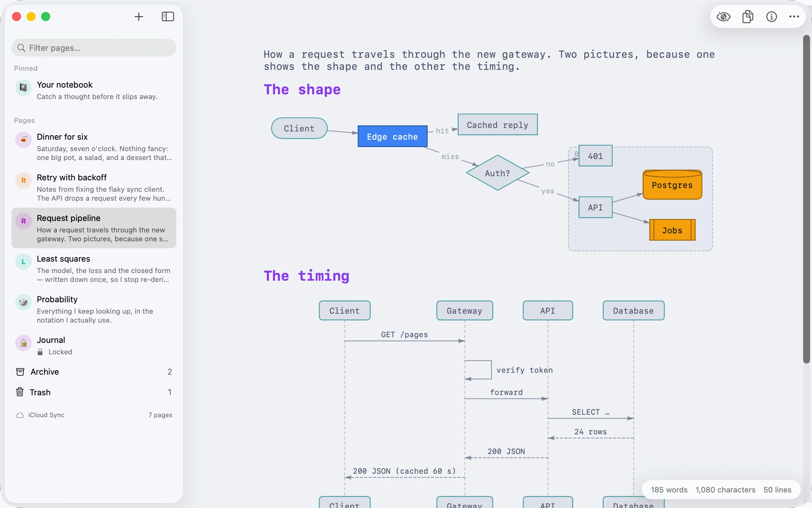Click the Dinner for six bowl icon
Screen dimensions: 812x508
coord(23,139)
